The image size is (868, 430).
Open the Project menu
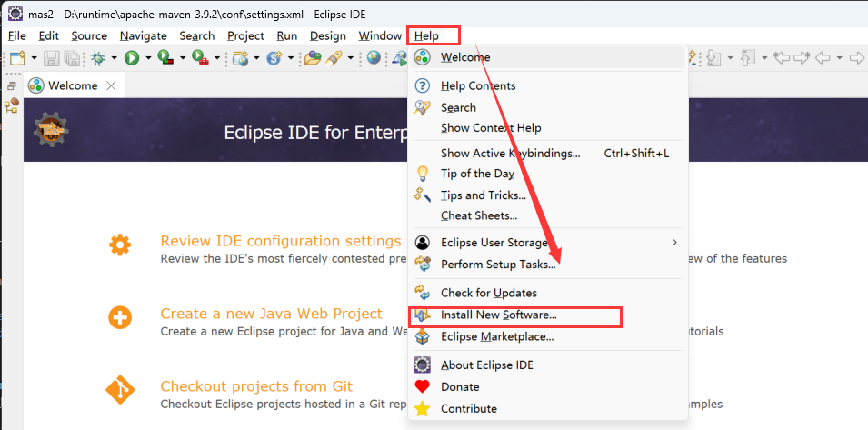click(x=245, y=36)
